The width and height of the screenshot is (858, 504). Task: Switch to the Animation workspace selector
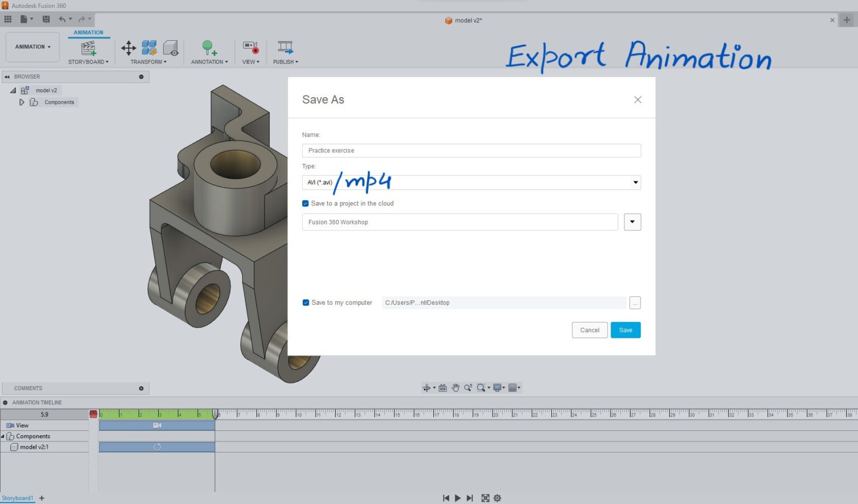pyautogui.click(x=32, y=47)
